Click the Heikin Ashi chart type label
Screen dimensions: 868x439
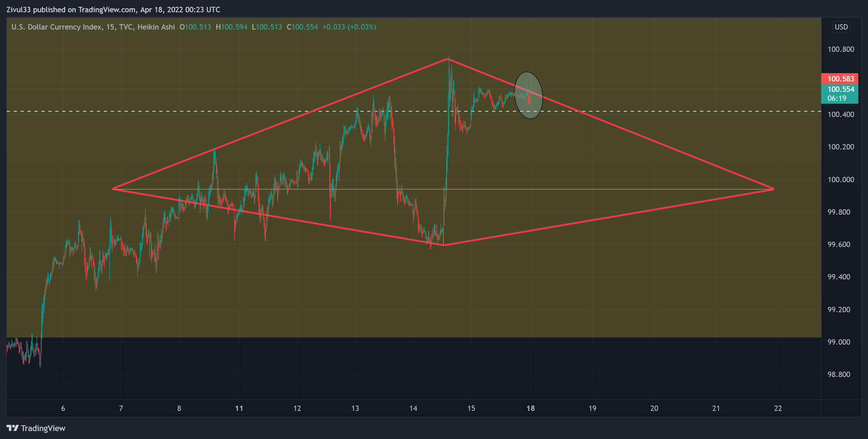(156, 27)
